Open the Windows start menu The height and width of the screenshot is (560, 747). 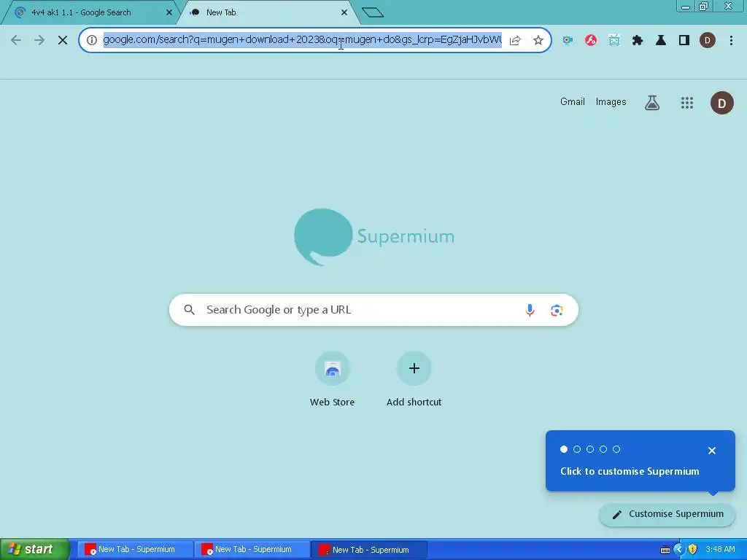(x=34, y=550)
